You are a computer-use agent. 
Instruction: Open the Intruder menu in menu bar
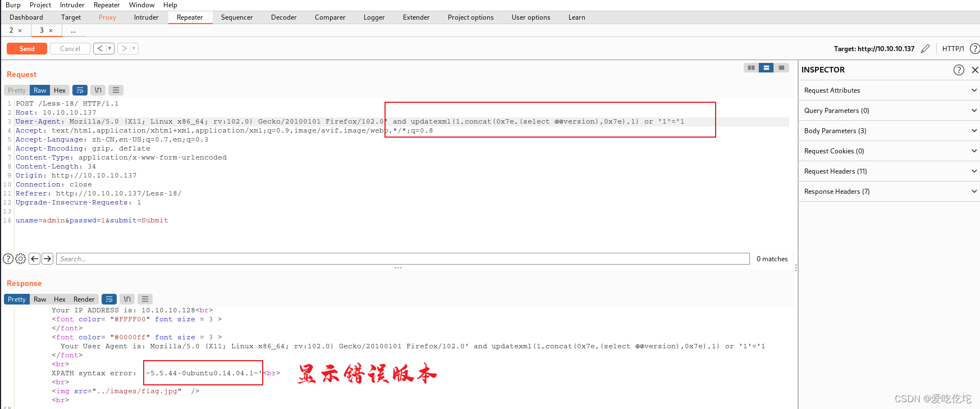[x=72, y=5]
